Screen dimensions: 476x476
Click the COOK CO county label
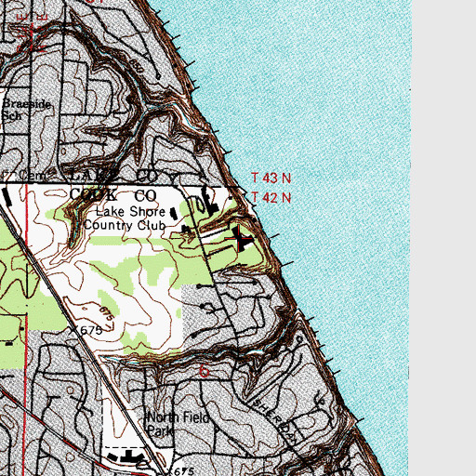pos(113,195)
